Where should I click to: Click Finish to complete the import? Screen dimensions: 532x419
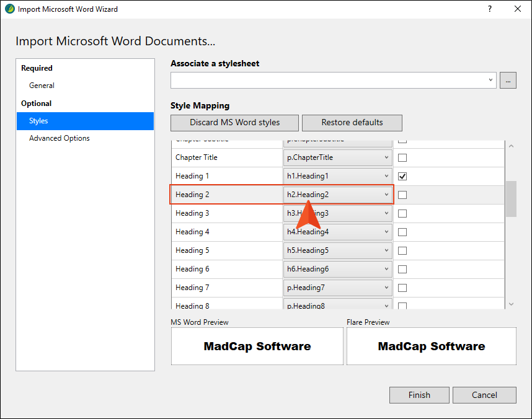pyautogui.click(x=419, y=395)
